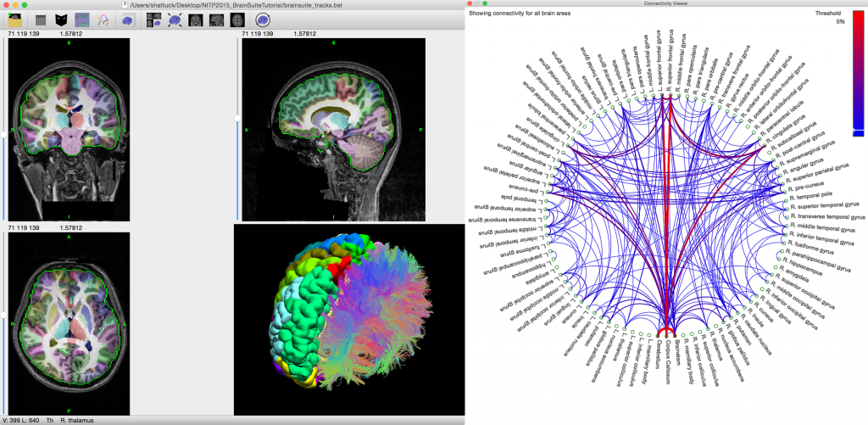
Task: Click the circled blue brain icon
Action: [264, 19]
